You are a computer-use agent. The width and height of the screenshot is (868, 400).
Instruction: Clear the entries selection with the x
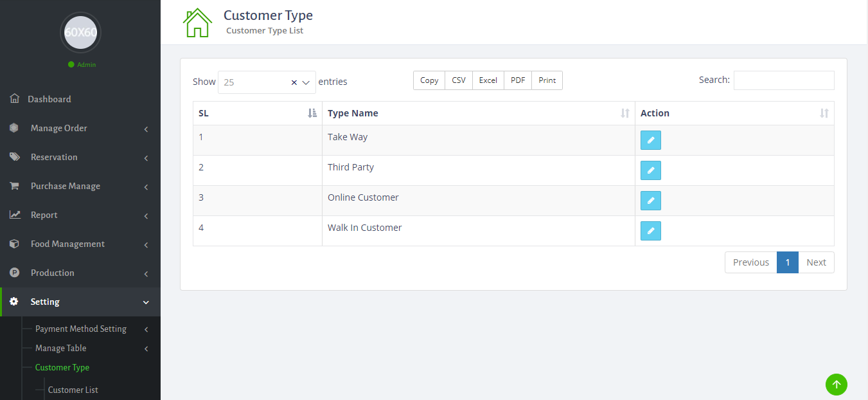pos(294,82)
